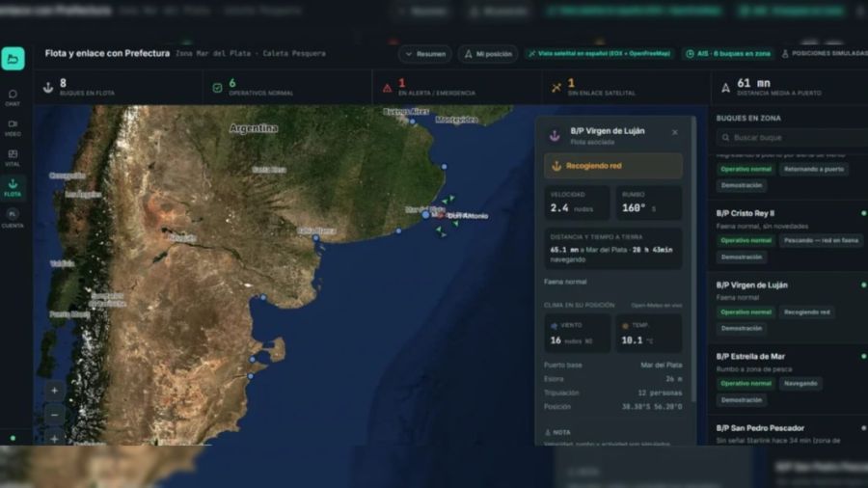Open the Vital sidebar section
This screenshot has width=868, height=488.
pyautogui.click(x=13, y=158)
